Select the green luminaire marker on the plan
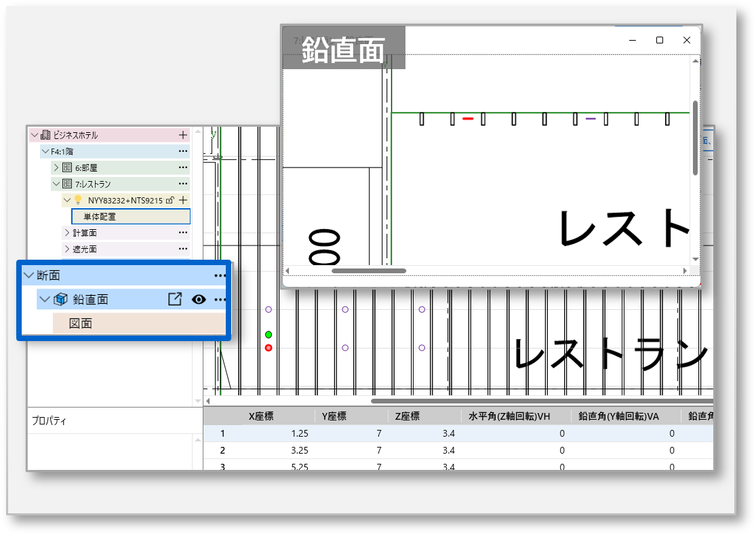This screenshot has width=756, height=535. [268, 335]
